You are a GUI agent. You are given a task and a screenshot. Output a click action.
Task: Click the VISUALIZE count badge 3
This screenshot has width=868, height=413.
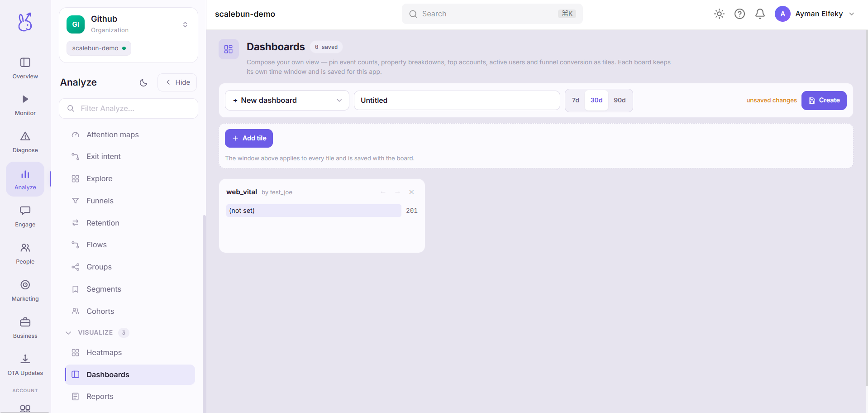tap(124, 333)
